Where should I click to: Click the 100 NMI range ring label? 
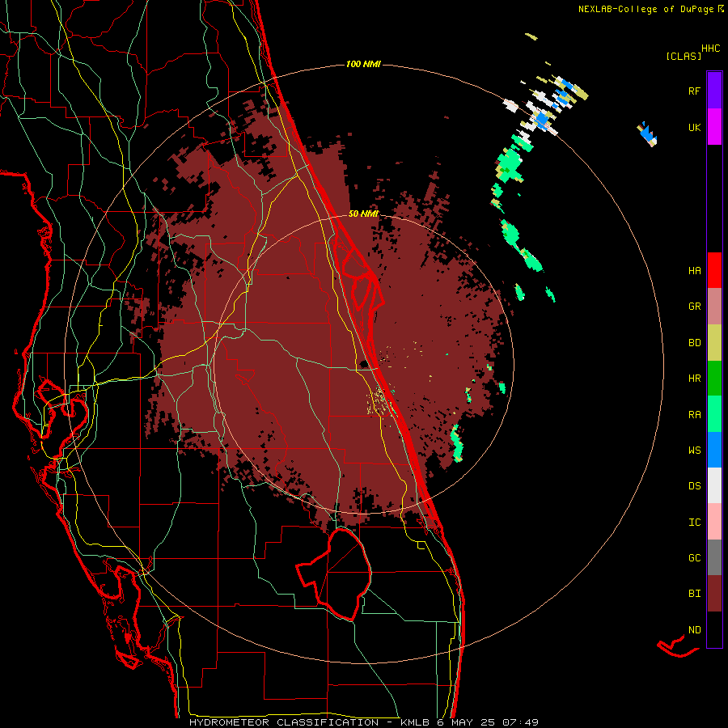[363, 64]
